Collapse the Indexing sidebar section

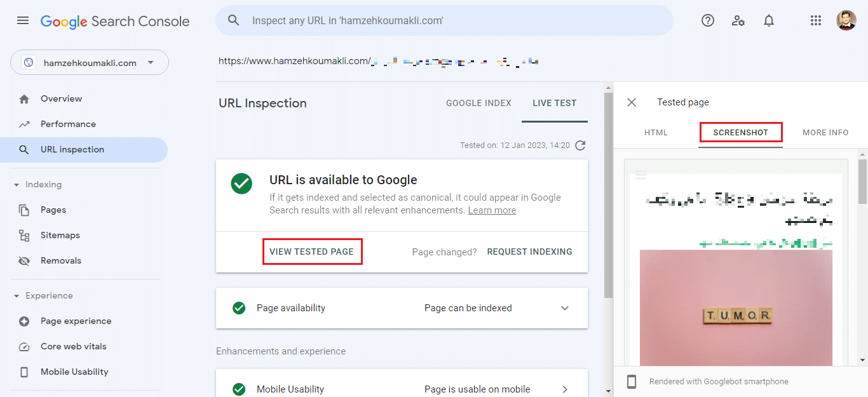[17, 185]
